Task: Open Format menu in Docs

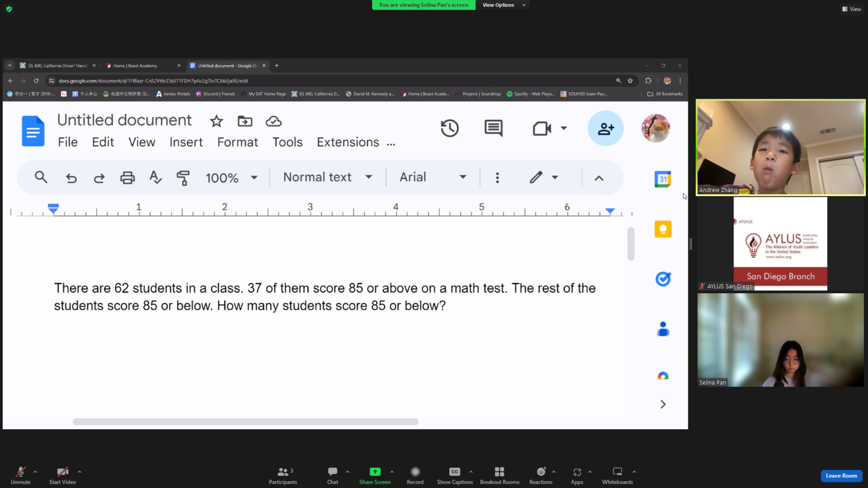Action: 237,142
